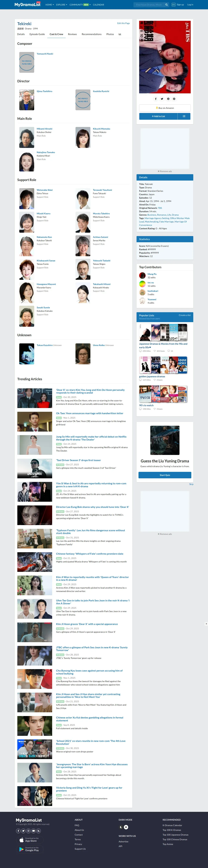Select the Cast & Crew tab
208x868 pixels.
(x=56, y=34)
